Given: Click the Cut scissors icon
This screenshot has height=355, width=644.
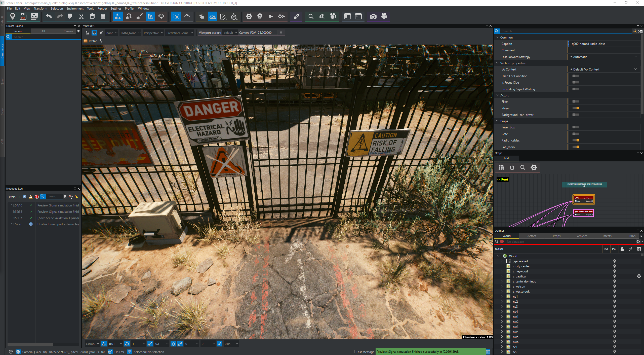Looking at the screenshot, I should coord(81,17).
